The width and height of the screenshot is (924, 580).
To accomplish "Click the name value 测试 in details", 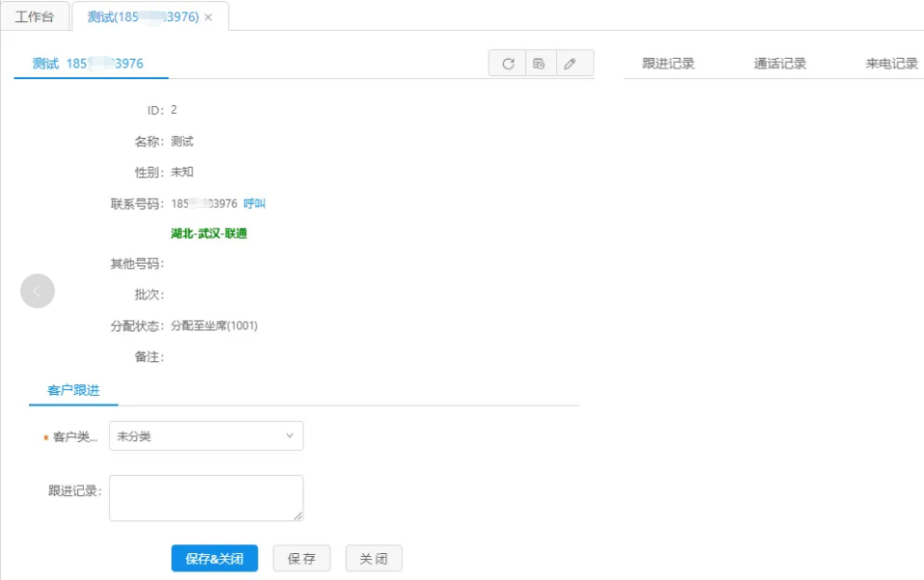I will click(x=182, y=142).
